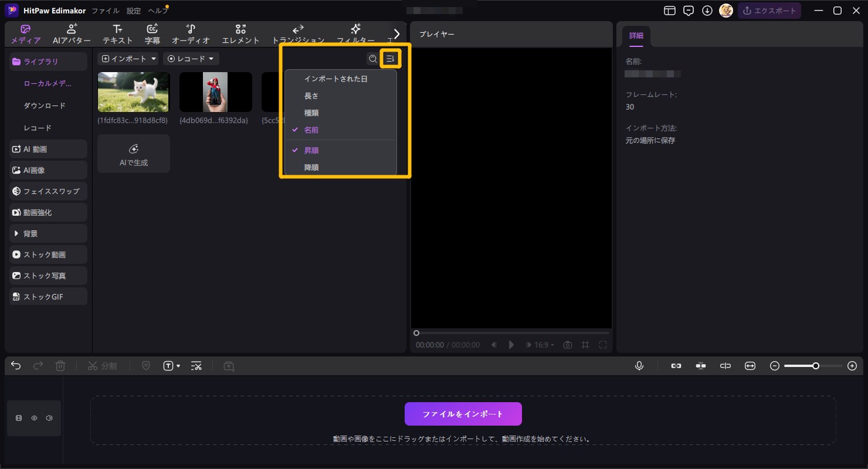Toggle the magnet snapping icon above the timeline

[x=700, y=365]
